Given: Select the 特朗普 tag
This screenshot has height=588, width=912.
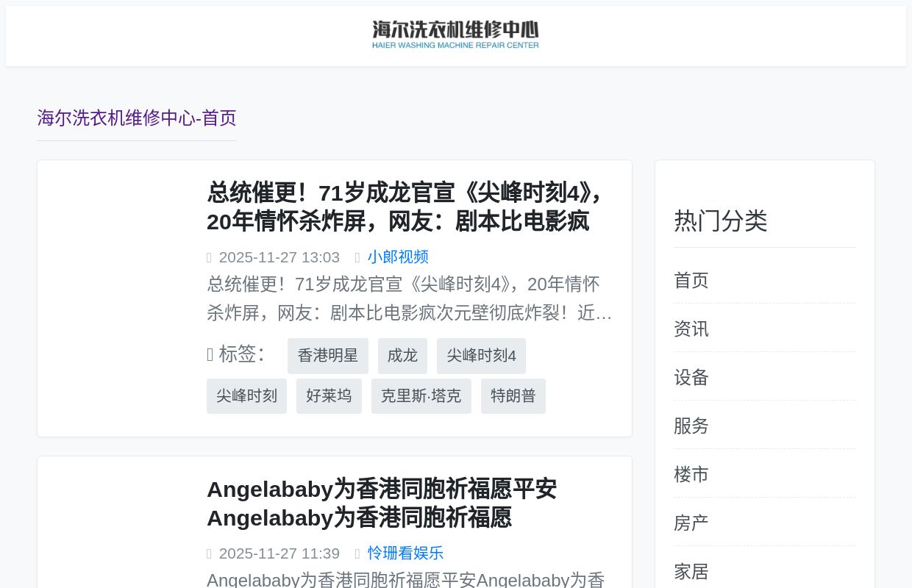Looking at the screenshot, I should 513,396.
